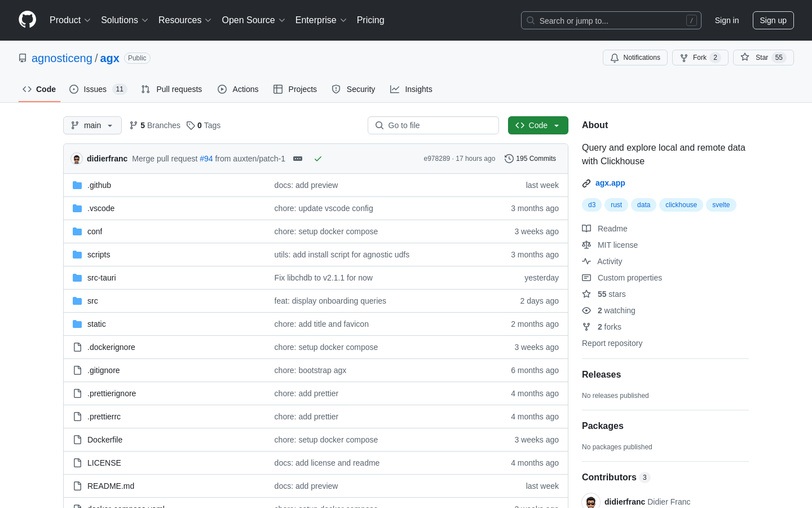Click the pulse icon beside Activity

586,261
